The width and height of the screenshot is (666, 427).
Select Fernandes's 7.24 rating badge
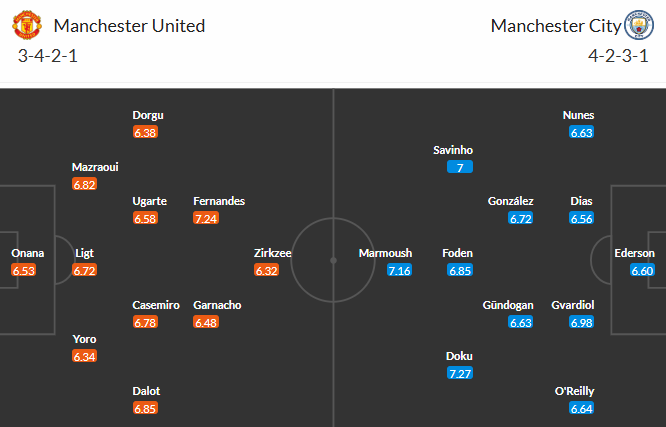click(x=206, y=218)
